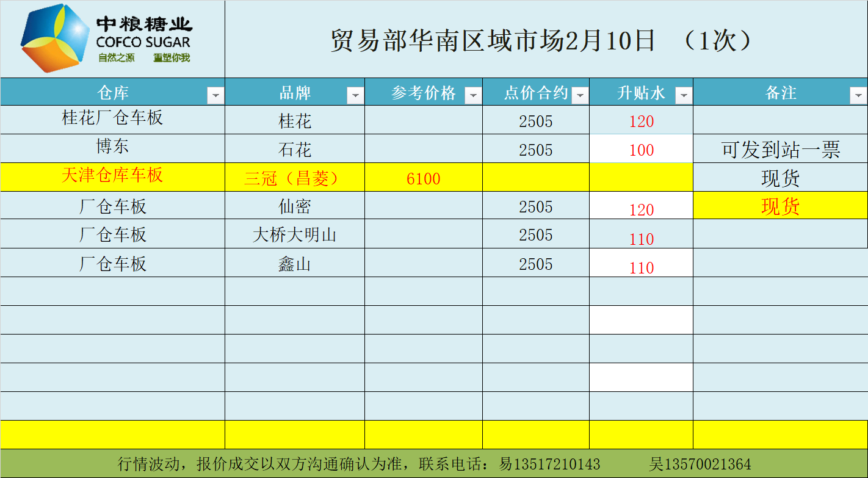Expand the 点价合约 column filter

click(x=580, y=95)
